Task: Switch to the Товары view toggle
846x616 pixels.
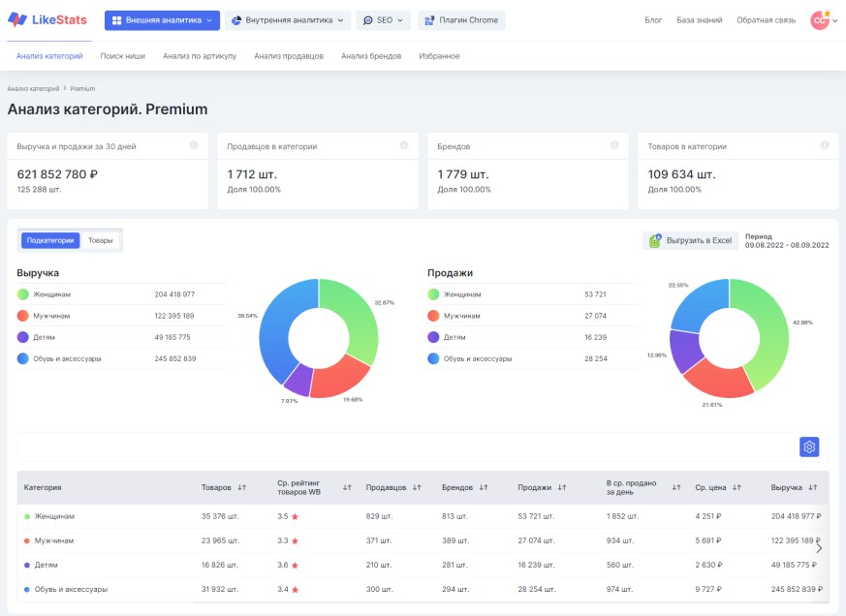Action: (101, 240)
